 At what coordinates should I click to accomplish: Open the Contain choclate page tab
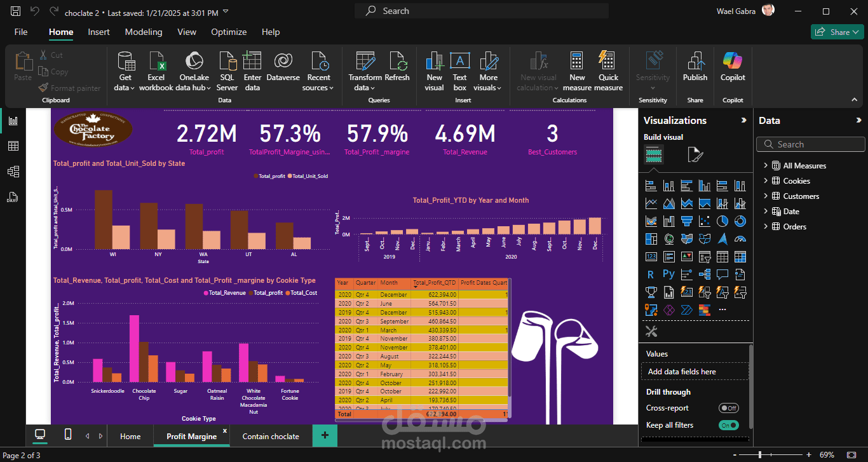point(271,436)
